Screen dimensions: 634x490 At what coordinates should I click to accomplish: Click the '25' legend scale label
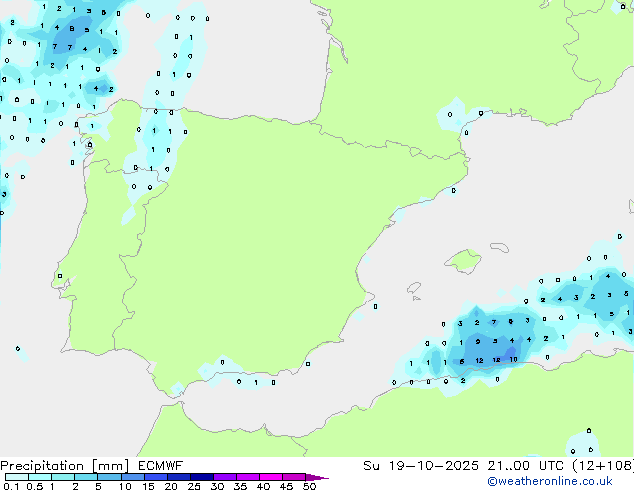(194, 486)
